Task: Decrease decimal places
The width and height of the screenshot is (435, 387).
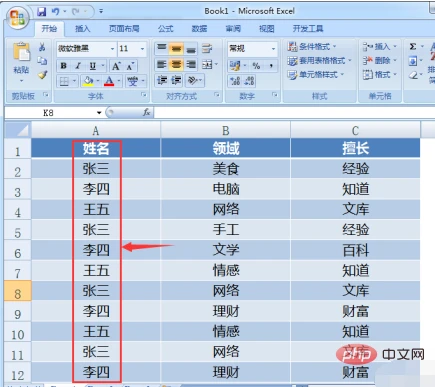Action: [x=249, y=81]
